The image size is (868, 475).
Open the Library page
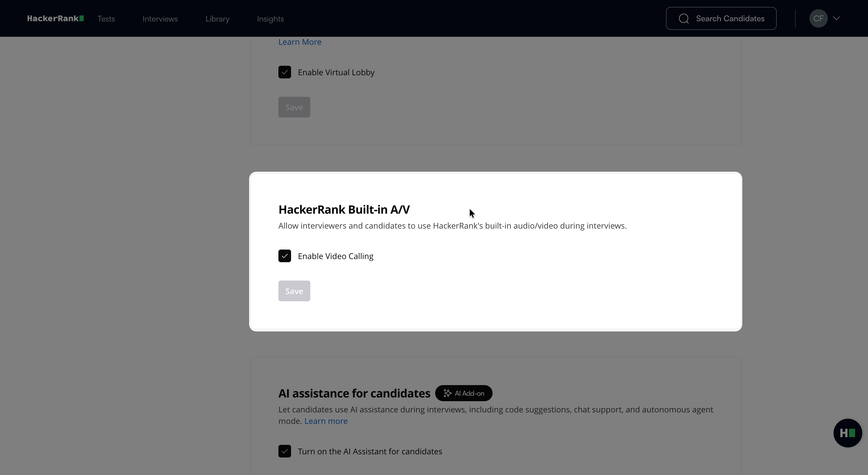(x=217, y=19)
